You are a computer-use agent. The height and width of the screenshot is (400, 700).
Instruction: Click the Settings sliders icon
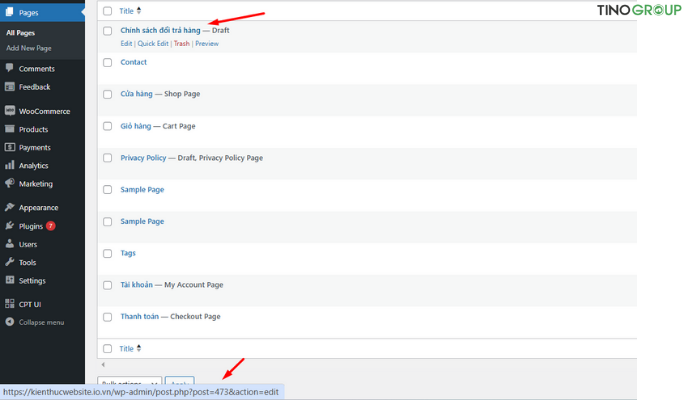click(9, 280)
